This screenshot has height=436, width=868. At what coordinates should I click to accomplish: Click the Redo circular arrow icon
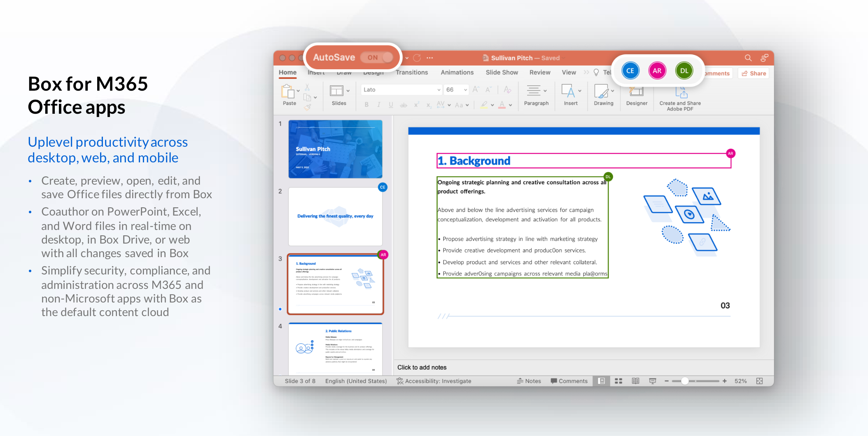pos(417,58)
